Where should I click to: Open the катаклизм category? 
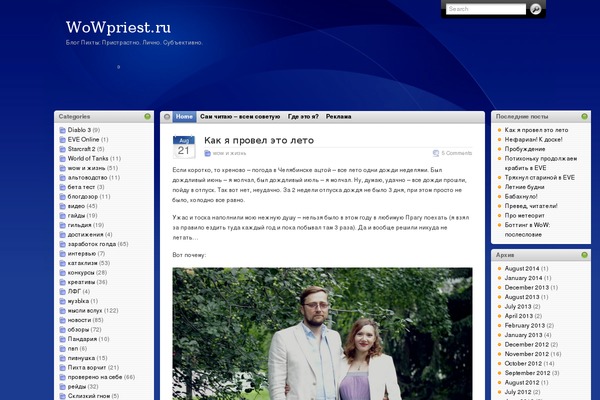point(82,263)
